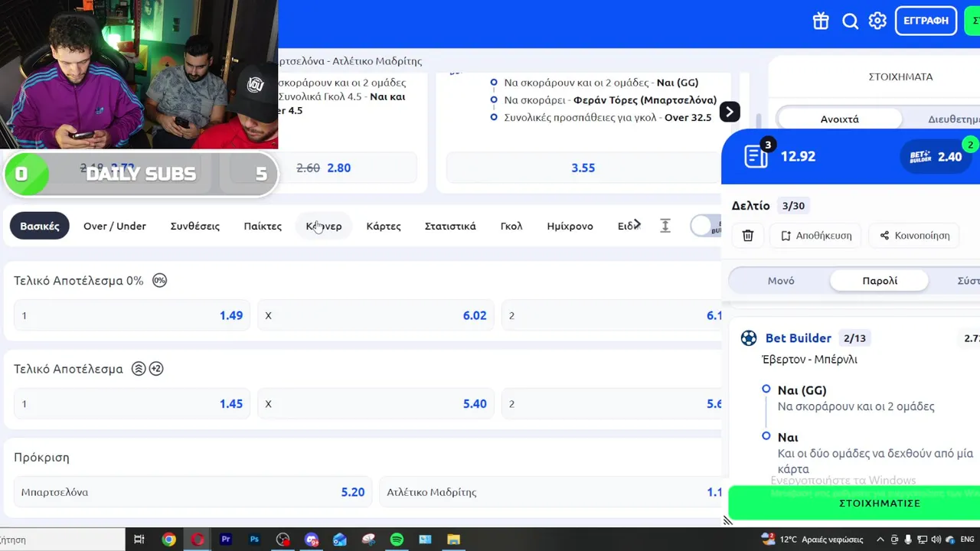Pick Ατλέτικο Μαδρίτης to qualify

pos(551,492)
